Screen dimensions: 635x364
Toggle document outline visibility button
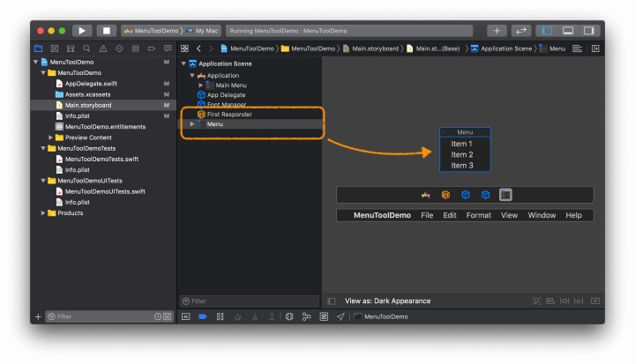(x=332, y=301)
